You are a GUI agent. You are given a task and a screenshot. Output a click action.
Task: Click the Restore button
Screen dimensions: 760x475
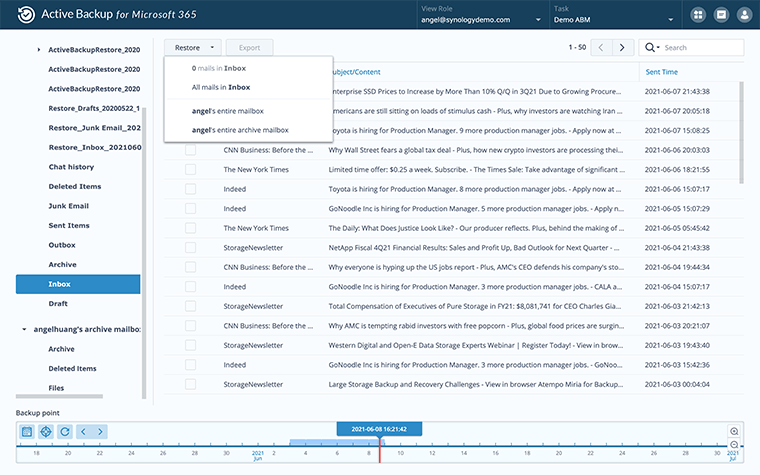pos(195,47)
